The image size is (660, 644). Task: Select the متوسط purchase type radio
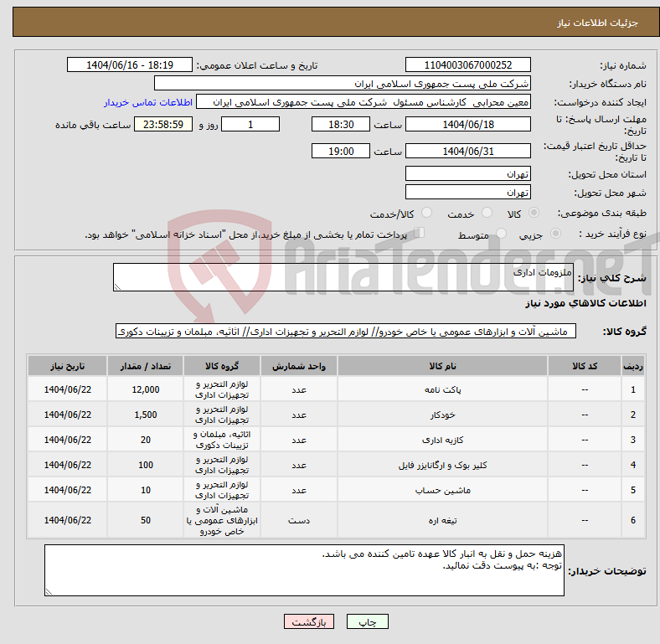[x=501, y=233]
